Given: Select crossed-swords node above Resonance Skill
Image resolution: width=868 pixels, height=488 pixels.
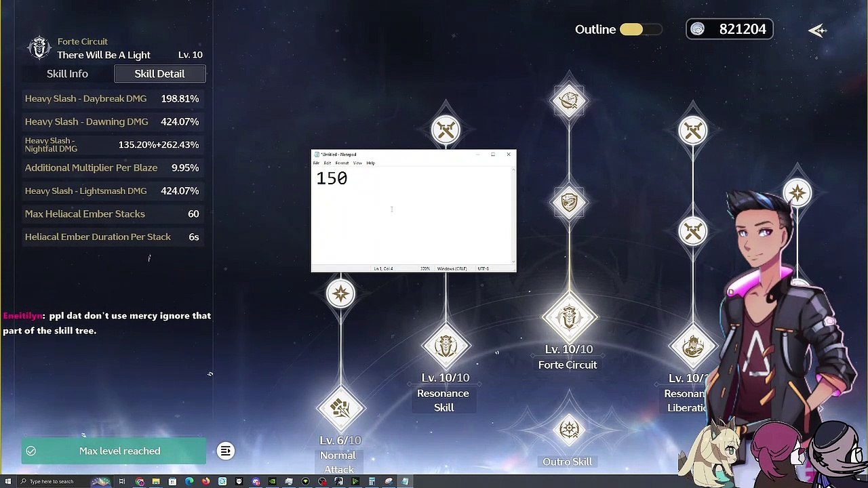Looking at the screenshot, I should point(446,130).
